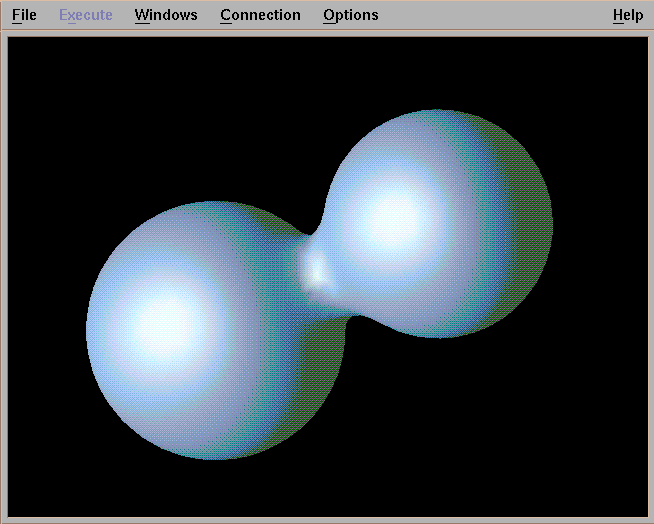
Task: Open the File menu
Action: coord(24,15)
